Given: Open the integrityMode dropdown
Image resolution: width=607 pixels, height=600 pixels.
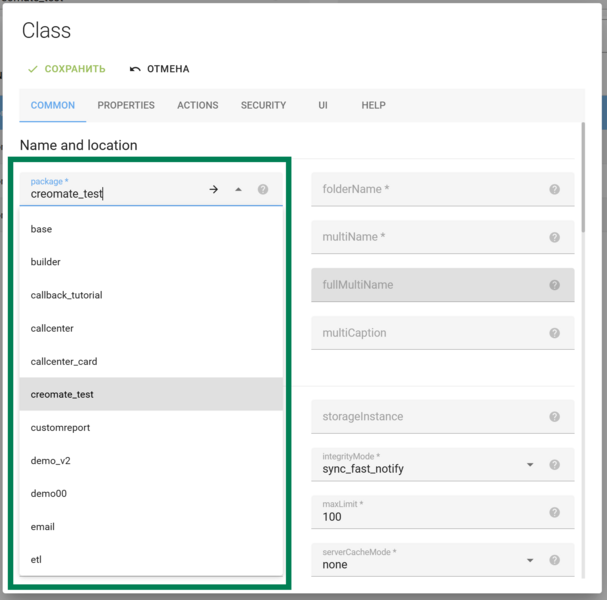Looking at the screenshot, I should 530,465.
